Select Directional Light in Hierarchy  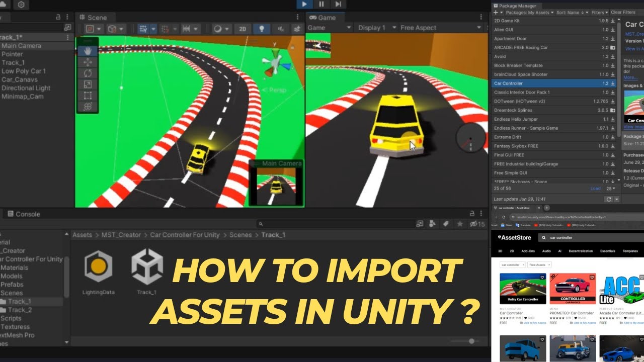(x=26, y=88)
